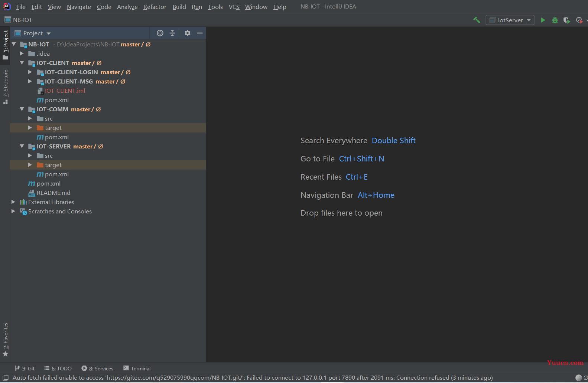Viewport: 588px width, 383px height.
Task: Open the Structure side tab
Action: [5, 86]
